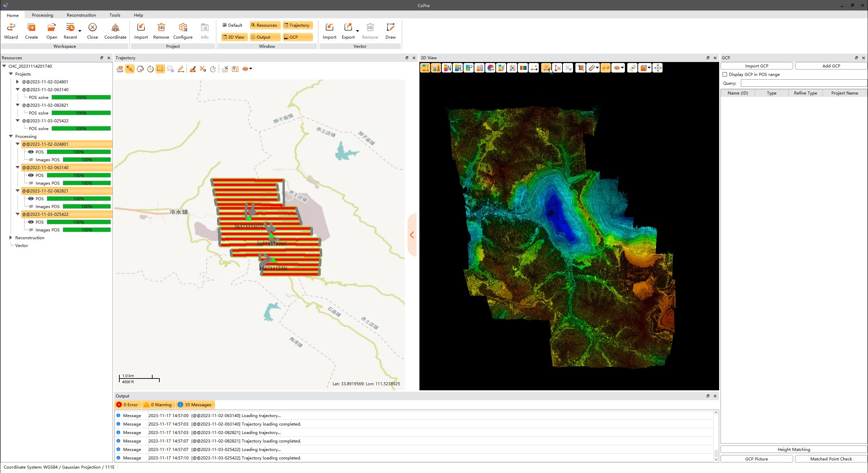
Task: Select the crop tool in 3D View toolbar
Action: pyautogui.click(x=580, y=68)
